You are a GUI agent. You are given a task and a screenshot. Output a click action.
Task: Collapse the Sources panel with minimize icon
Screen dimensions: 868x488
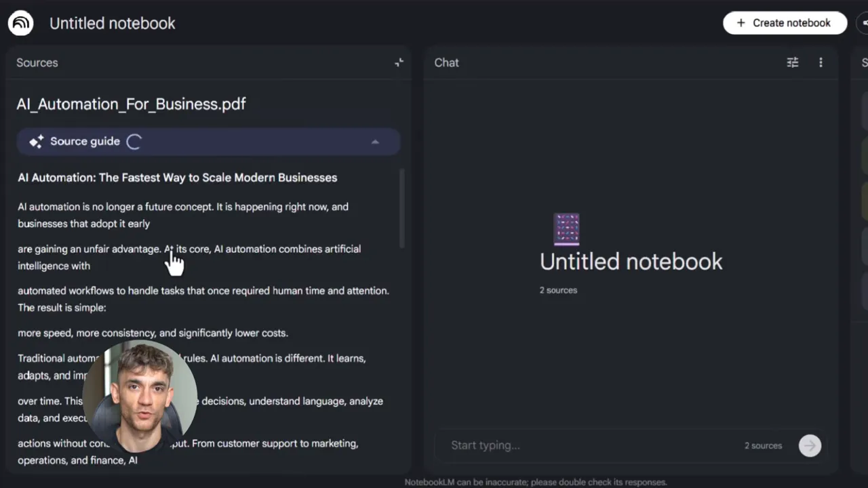pyautogui.click(x=399, y=62)
